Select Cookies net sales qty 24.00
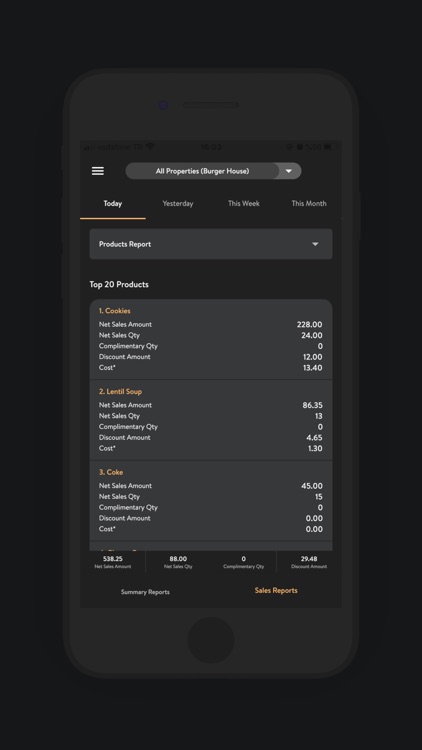The height and width of the screenshot is (750, 422). [311, 335]
